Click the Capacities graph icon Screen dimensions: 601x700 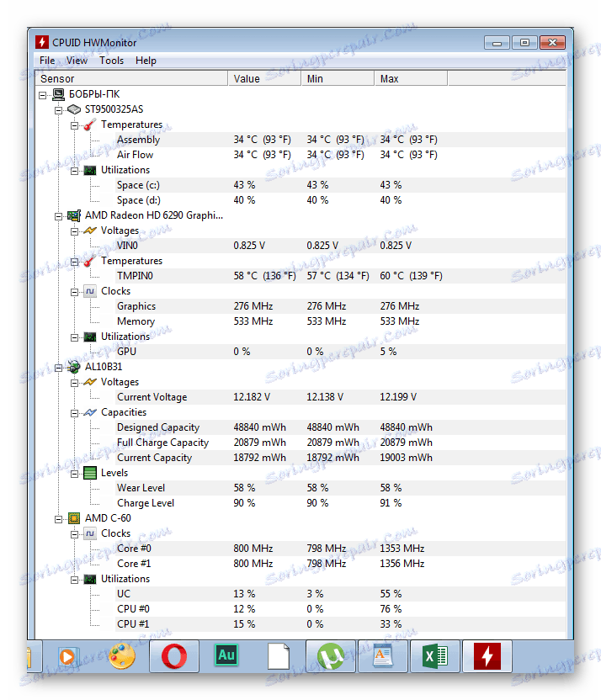point(90,412)
